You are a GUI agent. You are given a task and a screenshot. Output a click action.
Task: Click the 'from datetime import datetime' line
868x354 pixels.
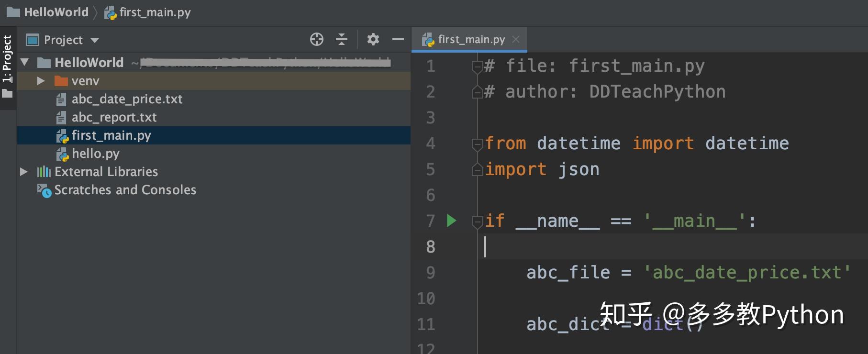click(x=637, y=143)
